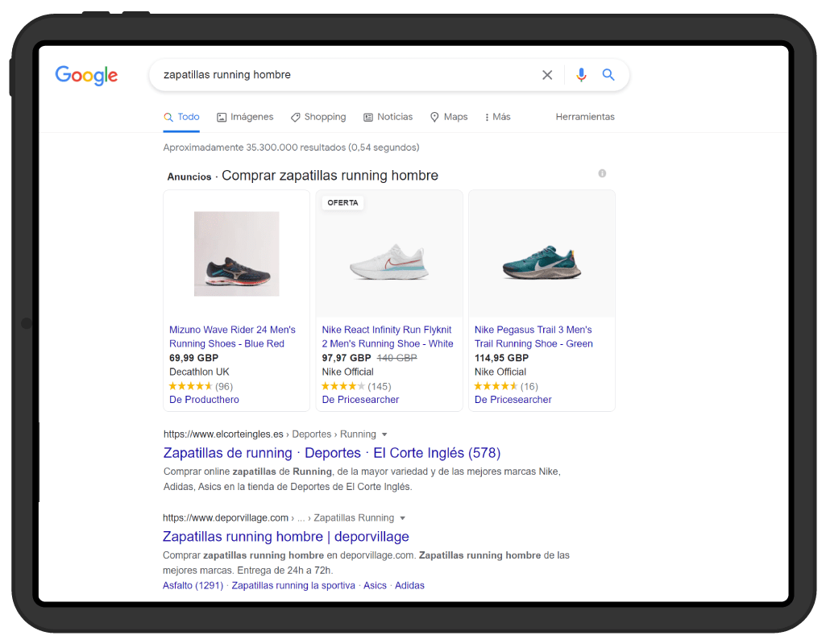The height and width of the screenshot is (644, 826).
Task: Open El Corte Inglés running result title
Action: (x=332, y=453)
